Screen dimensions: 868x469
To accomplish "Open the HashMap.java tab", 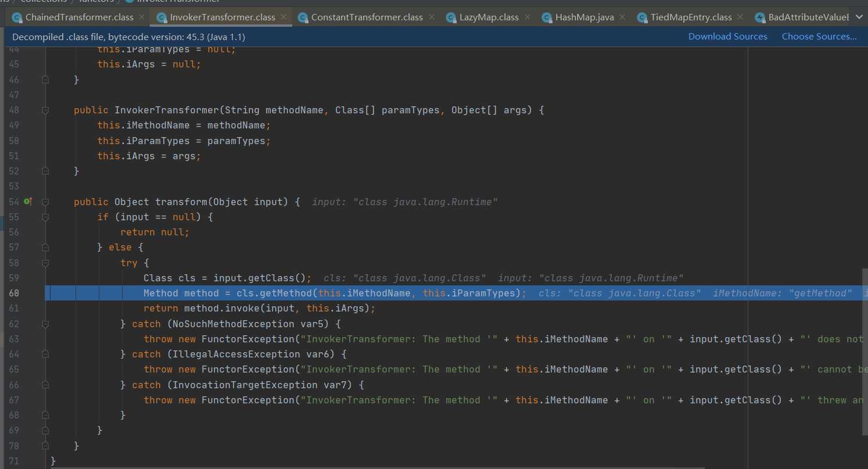I will pyautogui.click(x=584, y=17).
